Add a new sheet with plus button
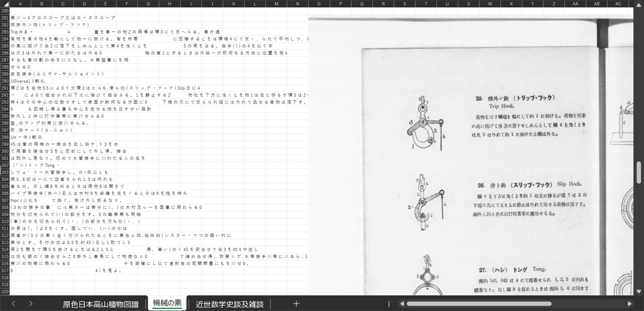This screenshot has width=644, height=311. coord(296,304)
